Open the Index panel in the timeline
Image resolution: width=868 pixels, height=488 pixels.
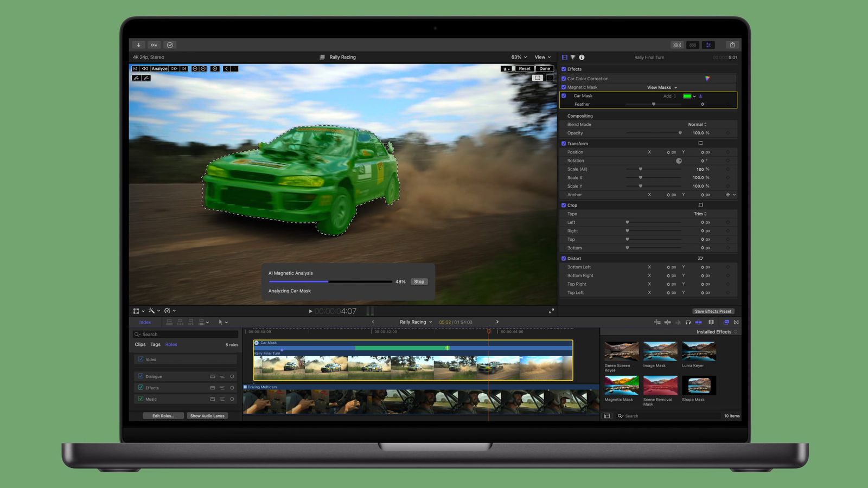pos(145,322)
